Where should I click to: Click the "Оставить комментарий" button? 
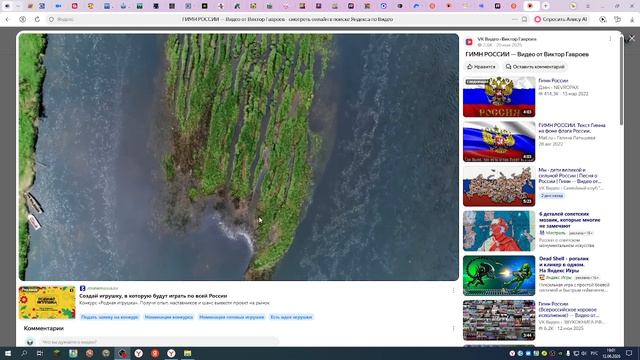point(535,67)
